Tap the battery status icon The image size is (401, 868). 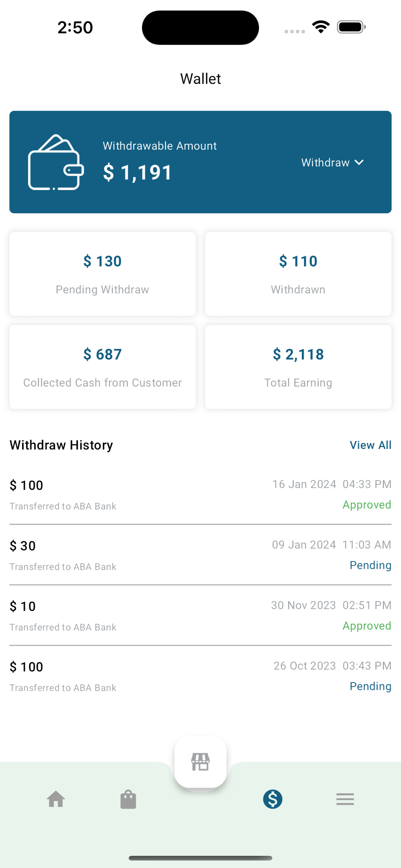pos(351,27)
